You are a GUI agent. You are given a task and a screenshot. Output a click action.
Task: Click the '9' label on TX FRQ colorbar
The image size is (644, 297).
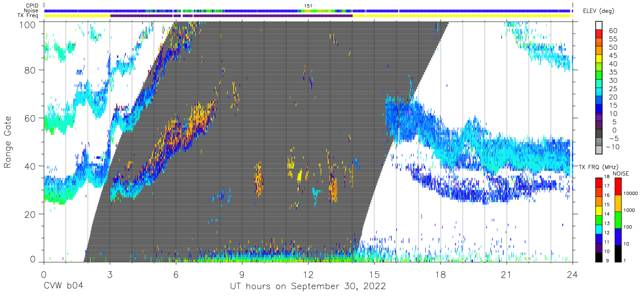pyautogui.click(x=608, y=261)
